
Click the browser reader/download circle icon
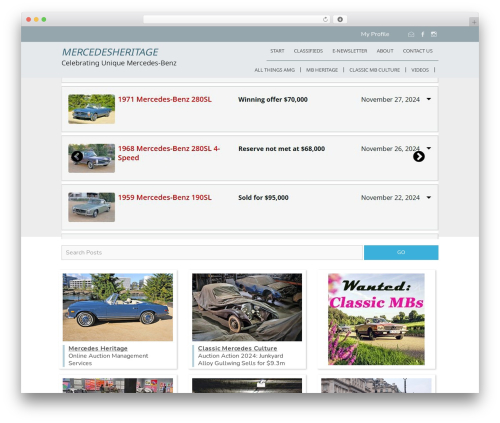pos(340,20)
